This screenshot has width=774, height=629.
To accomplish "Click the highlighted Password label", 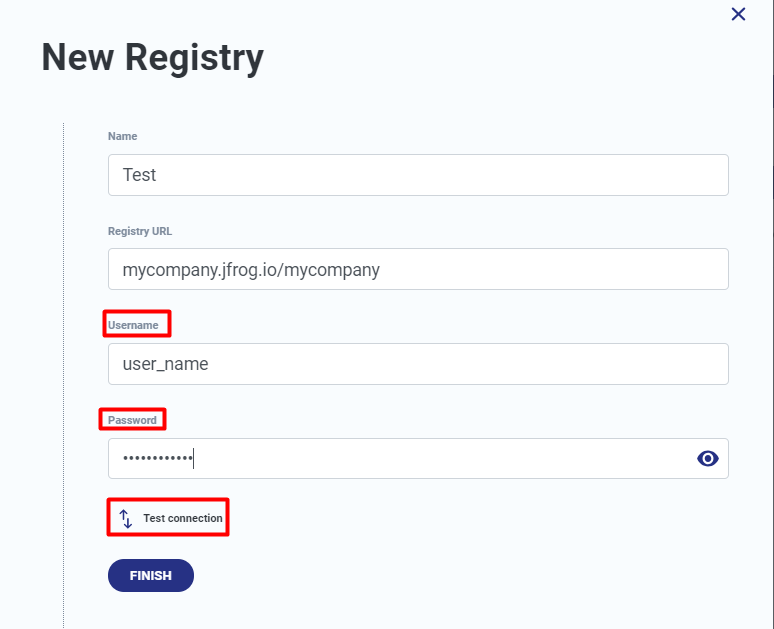I will [x=132, y=420].
